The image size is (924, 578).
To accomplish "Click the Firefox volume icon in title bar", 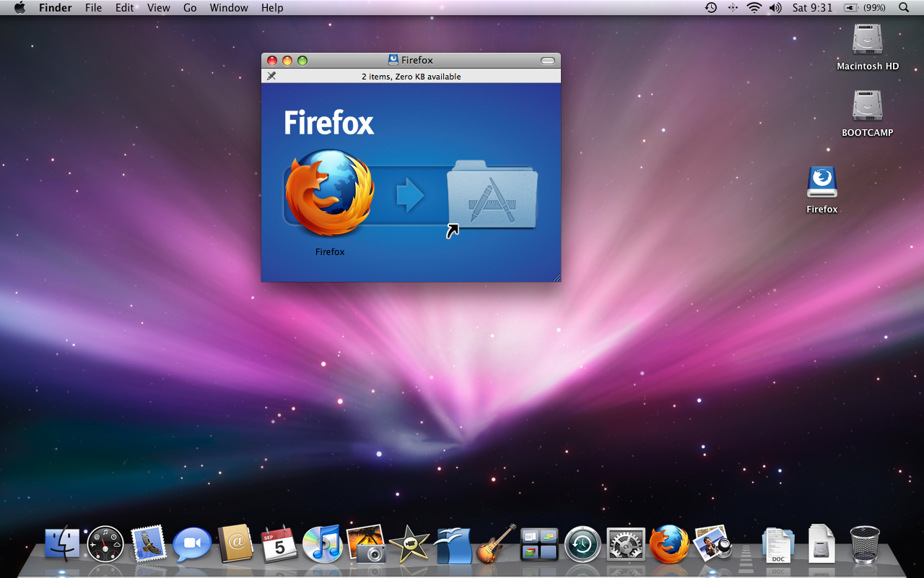I will pos(393,60).
